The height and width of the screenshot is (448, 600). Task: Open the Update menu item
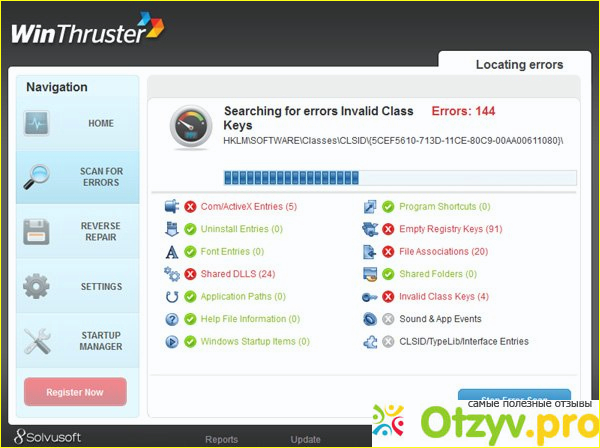coord(305,439)
